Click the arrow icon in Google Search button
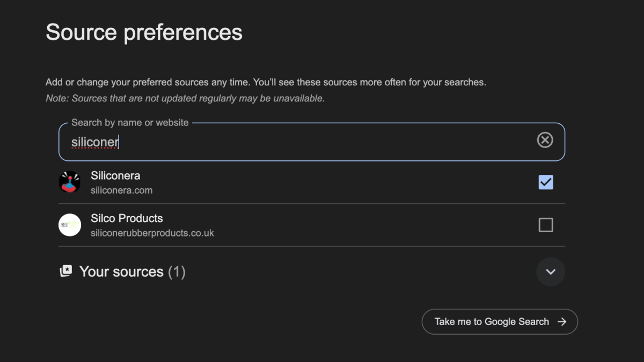This screenshot has height=362, width=644. point(562,322)
